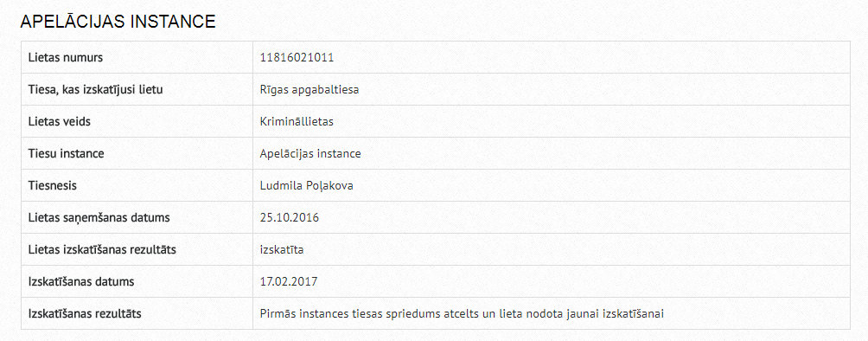Viewport: 868px width, 341px height.
Task: Select the izskatīta result value
Action: coord(282,249)
